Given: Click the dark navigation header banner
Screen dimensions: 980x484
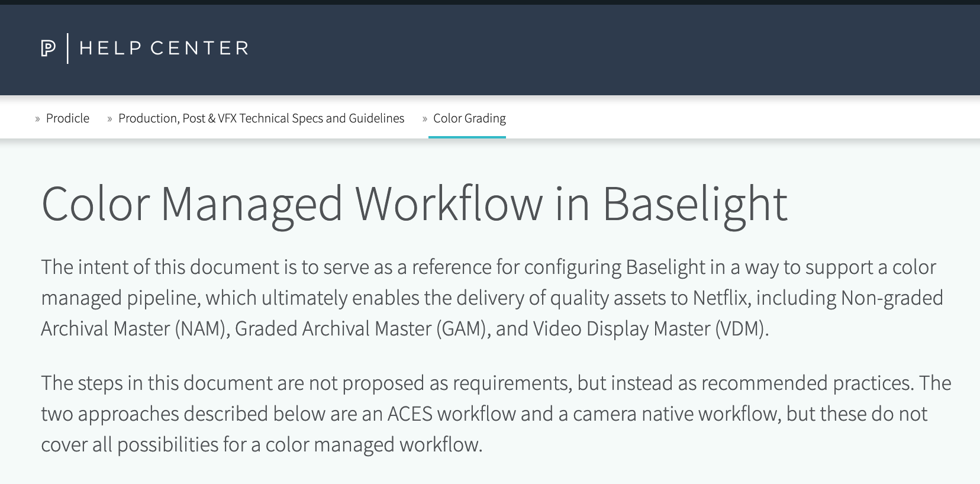Looking at the screenshot, I should pos(490,47).
